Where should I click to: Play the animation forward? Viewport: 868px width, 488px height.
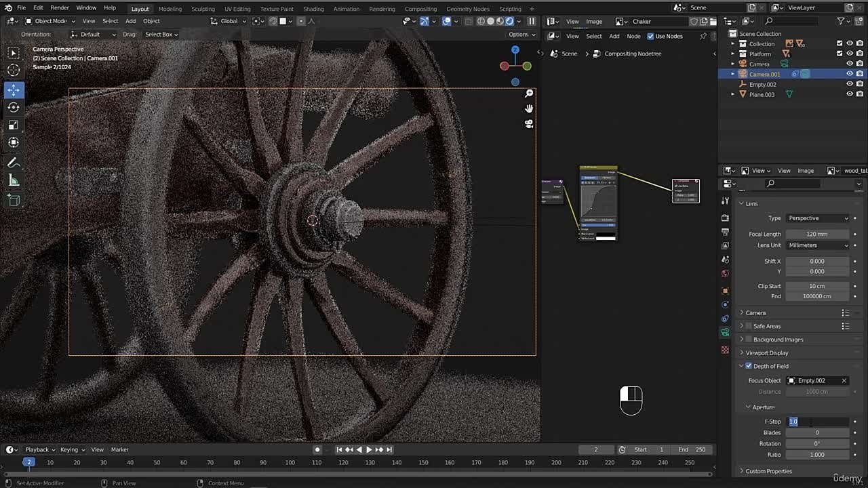[x=369, y=449]
